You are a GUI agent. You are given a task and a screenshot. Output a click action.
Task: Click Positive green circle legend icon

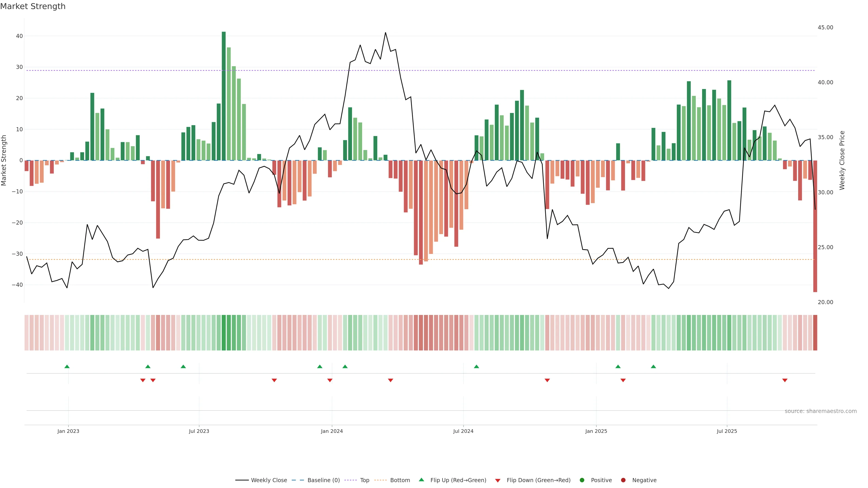[582, 480]
